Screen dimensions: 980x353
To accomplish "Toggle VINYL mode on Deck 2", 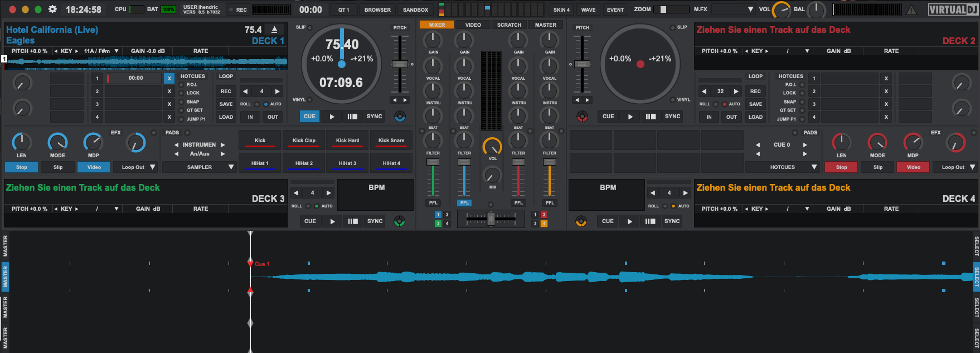I will point(673,100).
